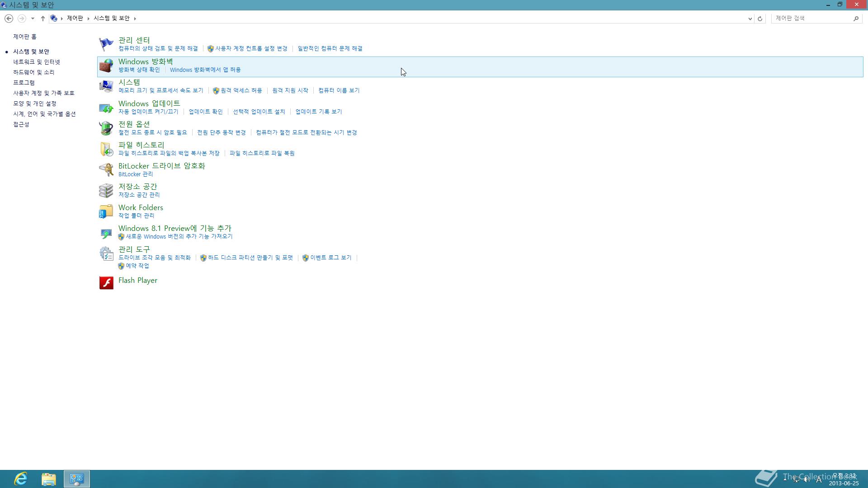The width and height of the screenshot is (868, 488).
Task: Open 예약 작업 link
Action: coord(137,266)
